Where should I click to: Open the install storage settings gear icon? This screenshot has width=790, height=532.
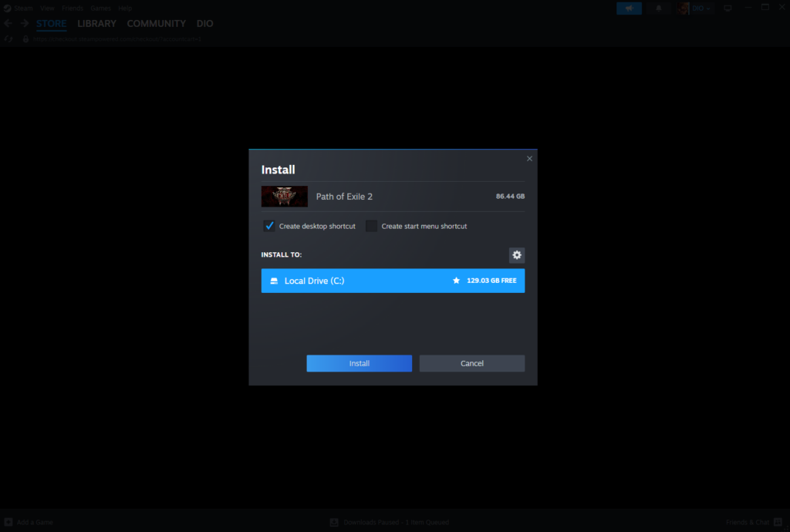point(516,254)
